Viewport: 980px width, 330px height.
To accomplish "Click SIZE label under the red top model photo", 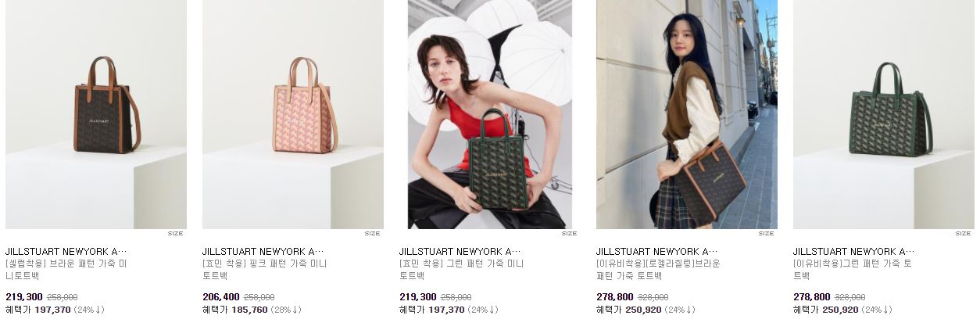I will click(x=569, y=233).
